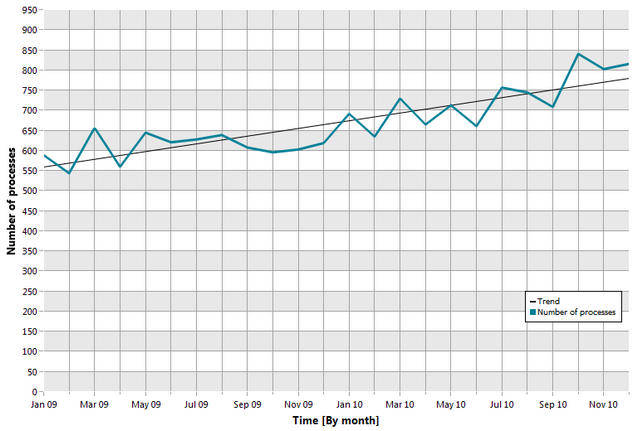Click the Time [By month] axis title
Image resolution: width=633 pixels, height=431 pixels.
pos(336,421)
